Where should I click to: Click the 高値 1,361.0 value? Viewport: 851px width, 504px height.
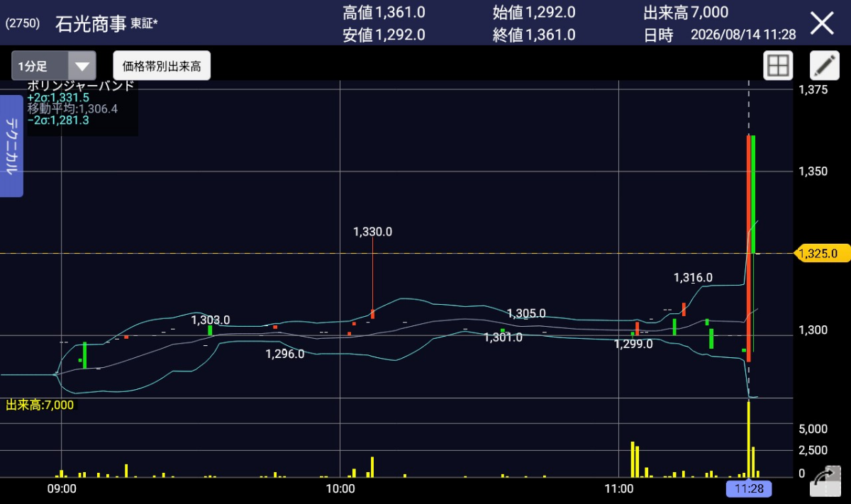pyautogui.click(x=384, y=12)
